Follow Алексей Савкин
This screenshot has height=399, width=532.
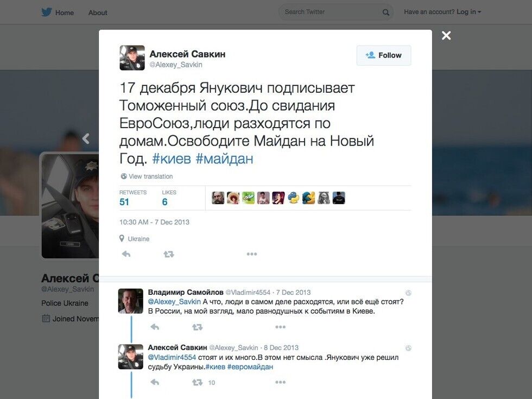pyautogui.click(x=384, y=55)
